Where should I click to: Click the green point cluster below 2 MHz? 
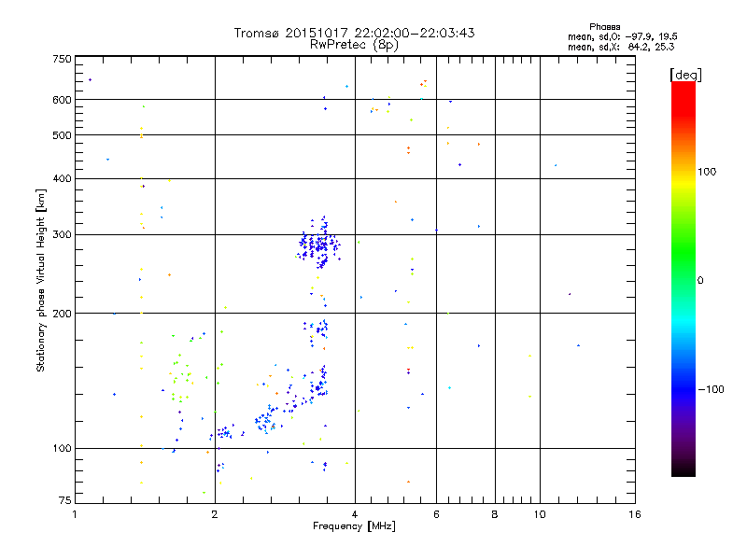click(180, 376)
